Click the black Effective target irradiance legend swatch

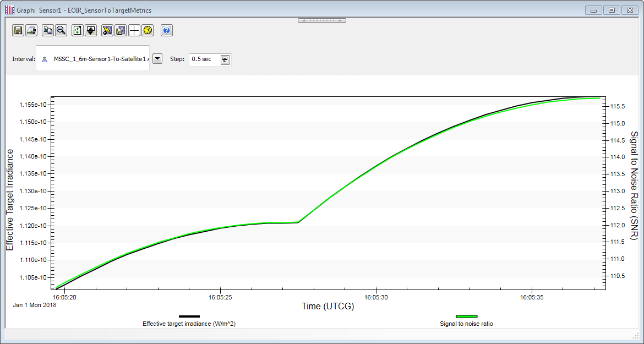pos(189,316)
